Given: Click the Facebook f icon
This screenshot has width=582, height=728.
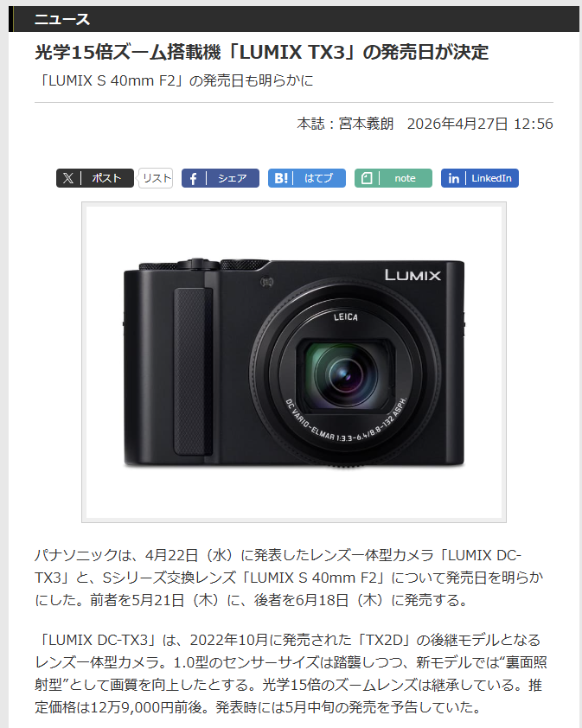Looking at the screenshot, I should click(193, 178).
